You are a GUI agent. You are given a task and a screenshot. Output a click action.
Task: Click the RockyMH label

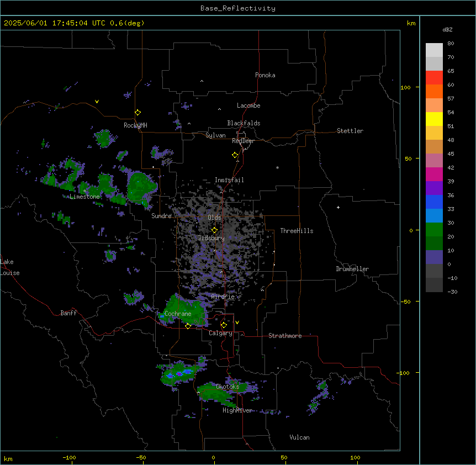pyautogui.click(x=135, y=125)
